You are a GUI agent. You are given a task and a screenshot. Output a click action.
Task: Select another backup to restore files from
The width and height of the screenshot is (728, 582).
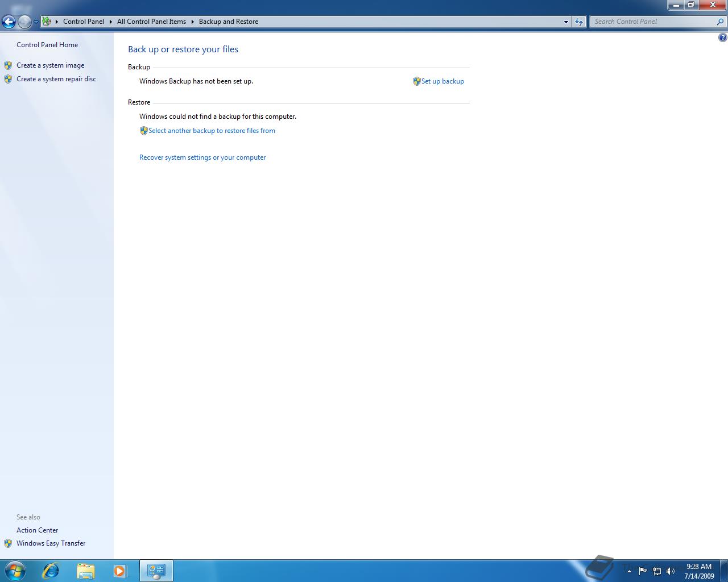(212, 131)
